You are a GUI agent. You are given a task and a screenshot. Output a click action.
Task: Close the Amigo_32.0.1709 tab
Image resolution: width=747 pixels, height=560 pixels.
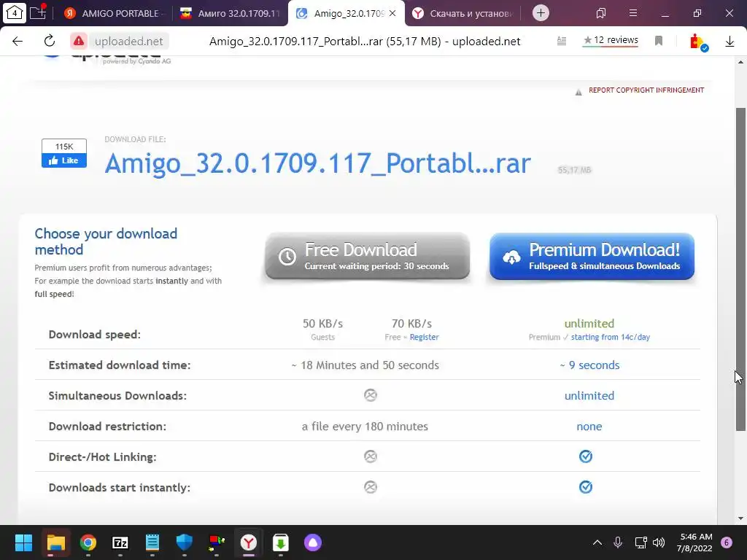[392, 13]
